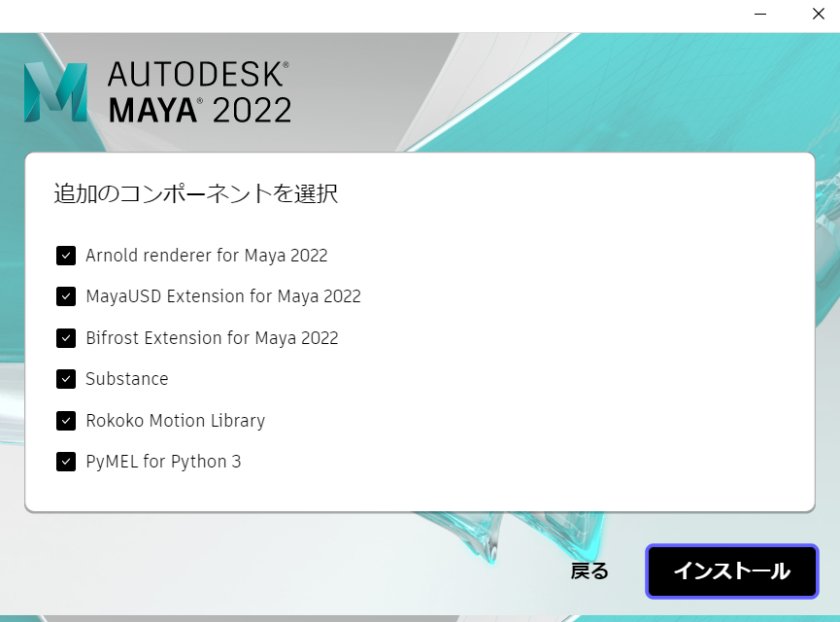Click the 'Arnold renderer for Maya 2022' label

pyautogui.click(x=207, y=256)
